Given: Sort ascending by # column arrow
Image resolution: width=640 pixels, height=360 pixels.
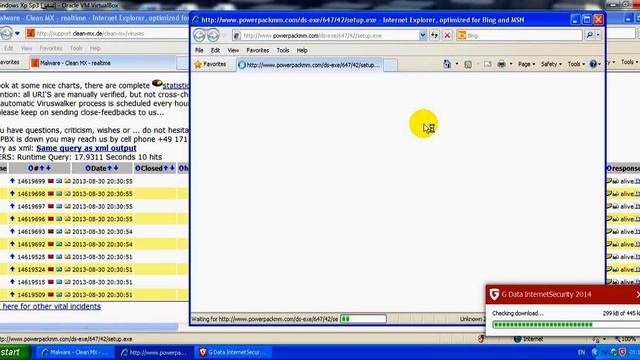Looking at the screenshot, I should coord(42,168).
